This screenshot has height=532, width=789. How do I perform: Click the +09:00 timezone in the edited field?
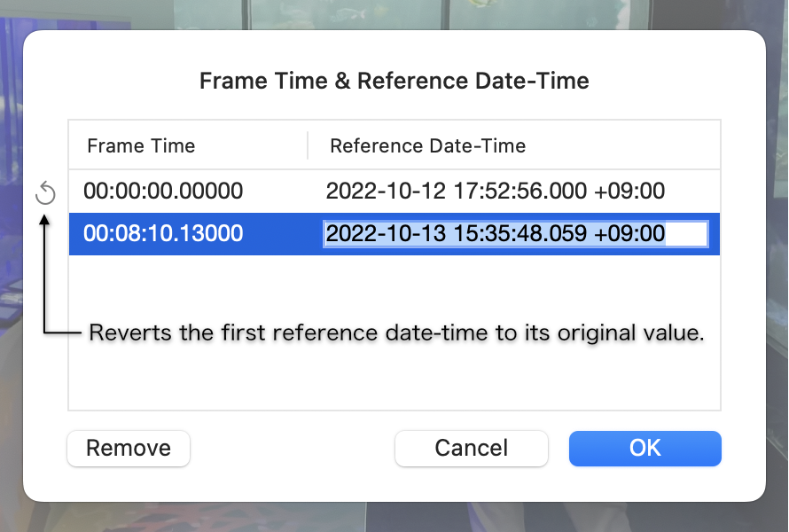point(630,234)
